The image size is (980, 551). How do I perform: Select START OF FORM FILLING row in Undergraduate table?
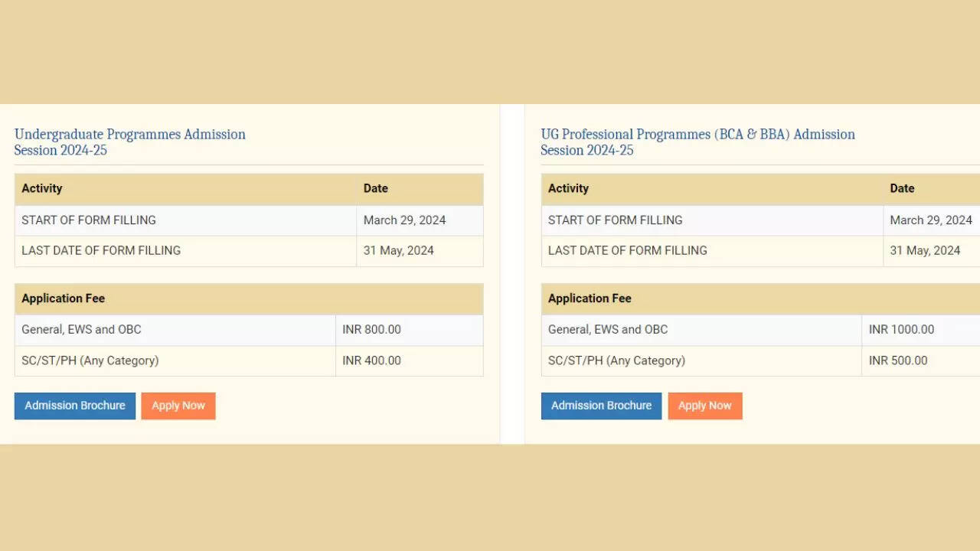coord(89,220)
